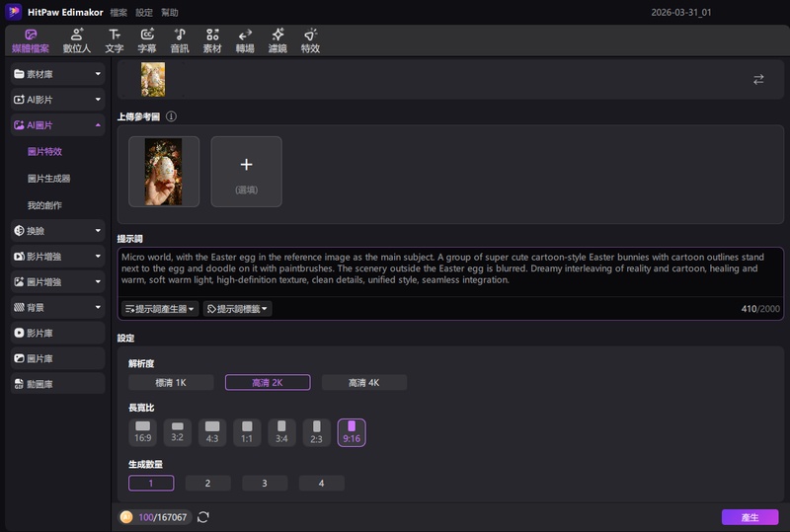This screenshot has width=790, height=532.
Task: Click the 音訊 audio tool icon
Action: pos(180,39)
